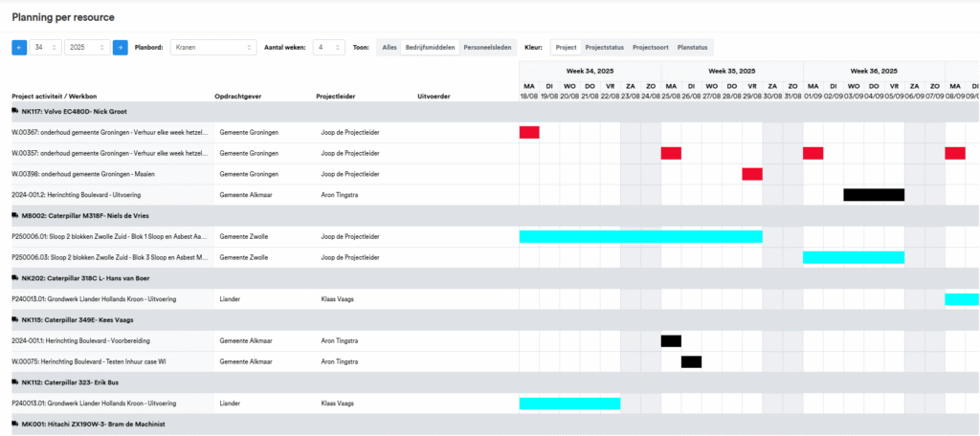980x436 pixels.
Task: Switch color mode to Projectstatus
Action: (605, 48)
